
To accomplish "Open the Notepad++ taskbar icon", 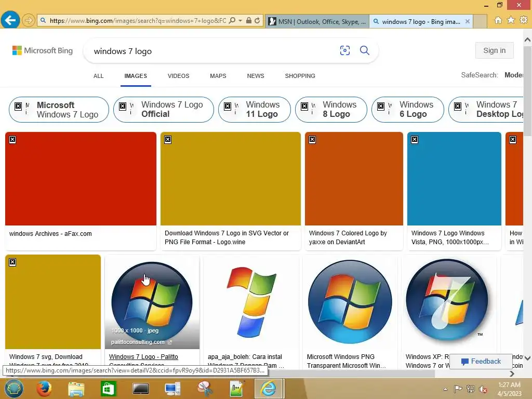I will 236,389.
